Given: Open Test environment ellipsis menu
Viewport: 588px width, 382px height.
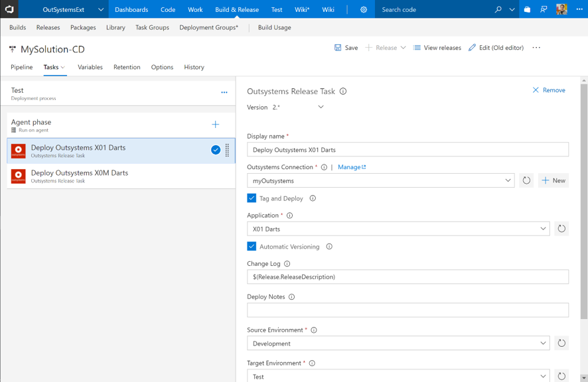Looking at the screenshot, I should (224, 93).
